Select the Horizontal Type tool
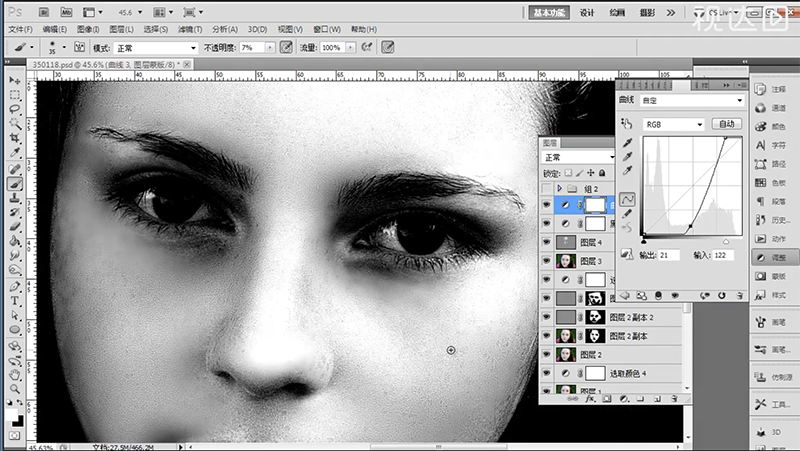The image size is (800, 451). 14,301
